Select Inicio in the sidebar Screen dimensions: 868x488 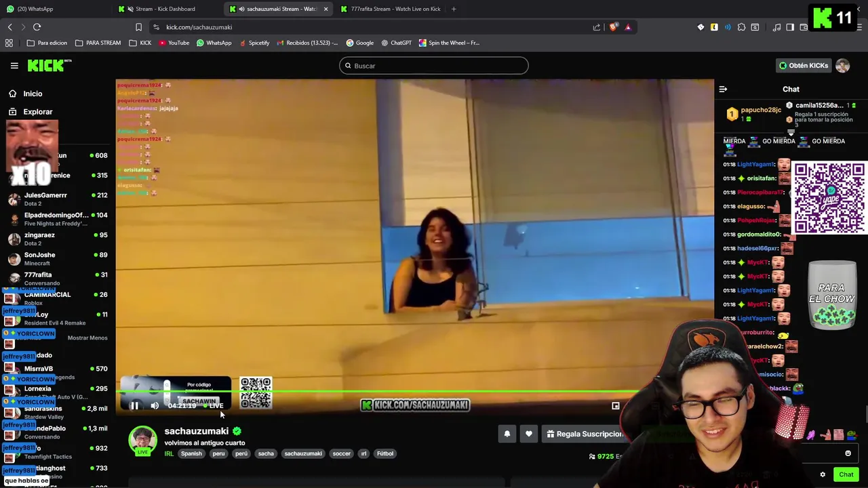point(33,94)
